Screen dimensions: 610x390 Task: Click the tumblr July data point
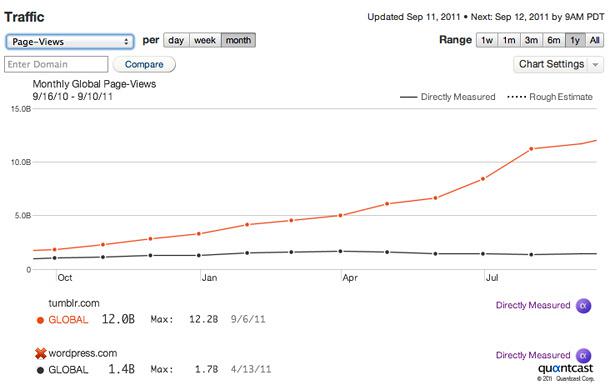483,179
